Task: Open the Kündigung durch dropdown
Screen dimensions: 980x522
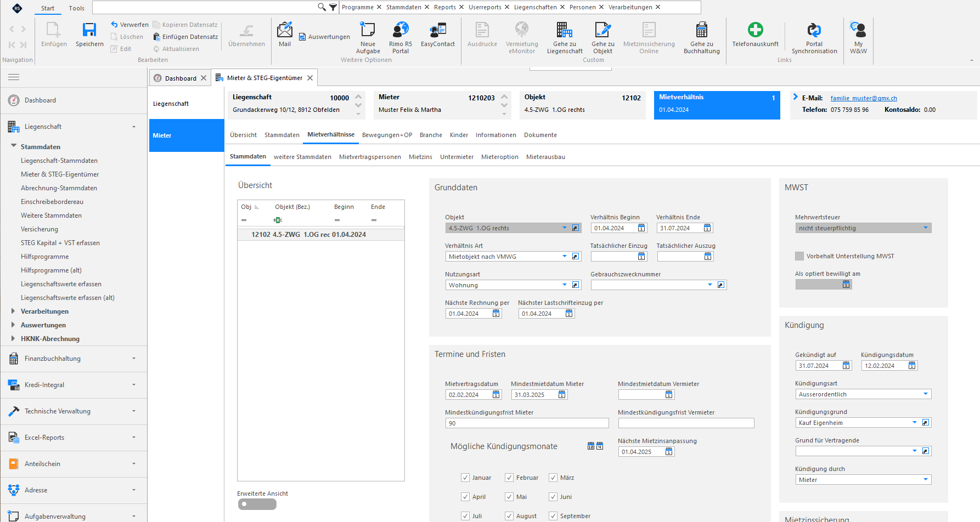Action: tap(926, 480)
